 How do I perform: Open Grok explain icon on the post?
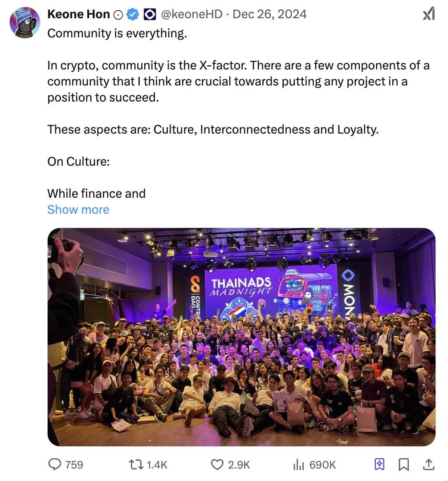tap(428, 14)
